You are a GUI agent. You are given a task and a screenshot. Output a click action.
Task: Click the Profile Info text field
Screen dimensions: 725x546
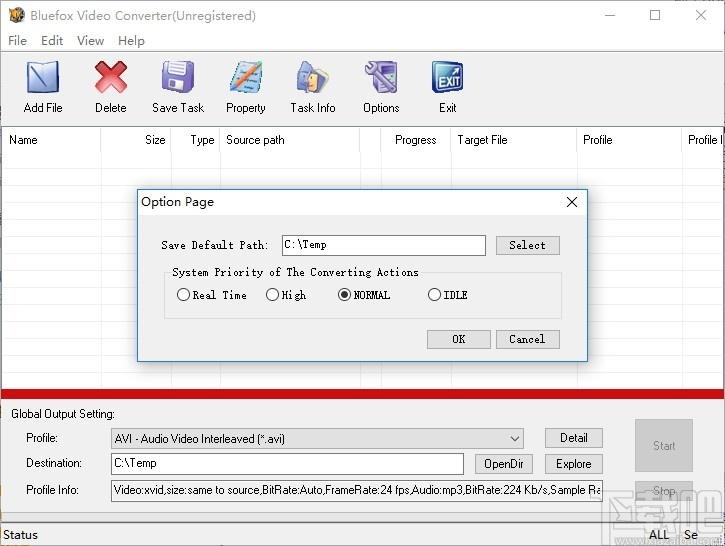[356, 490]
